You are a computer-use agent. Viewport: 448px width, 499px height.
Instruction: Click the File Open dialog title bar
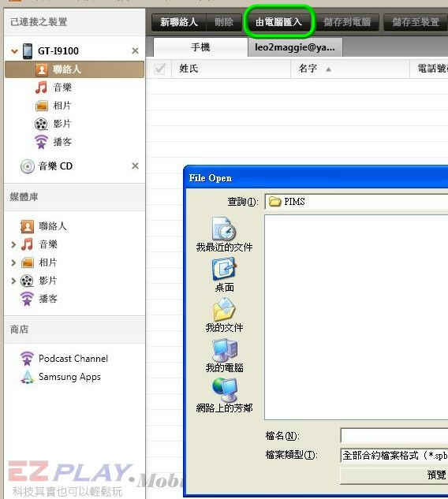click(317, 178)
